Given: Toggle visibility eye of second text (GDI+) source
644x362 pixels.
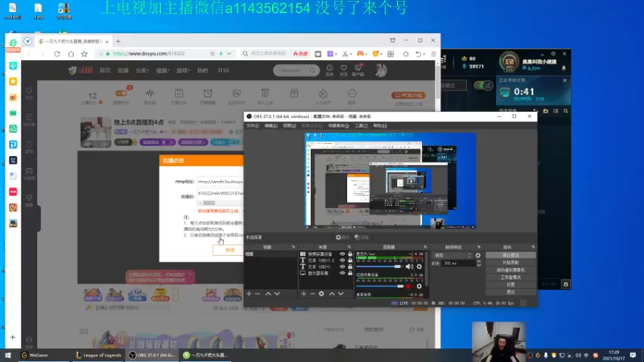Looking at the screenshot, I should [x=342, y=267].
